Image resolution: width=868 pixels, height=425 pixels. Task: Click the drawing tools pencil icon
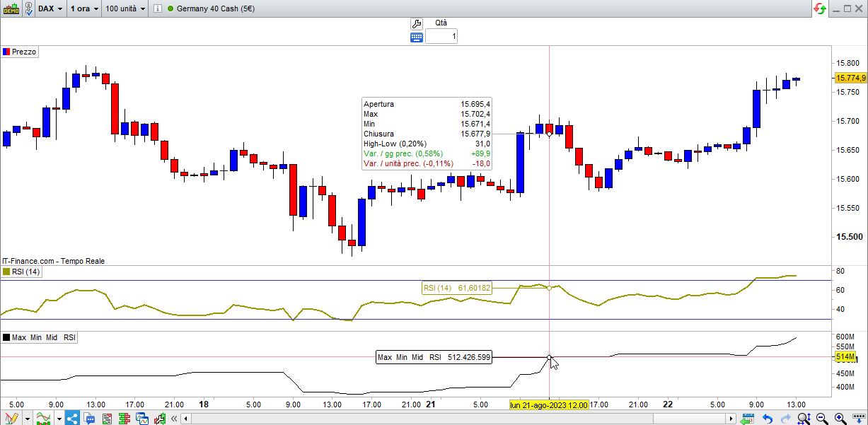(x=11, y=418)
